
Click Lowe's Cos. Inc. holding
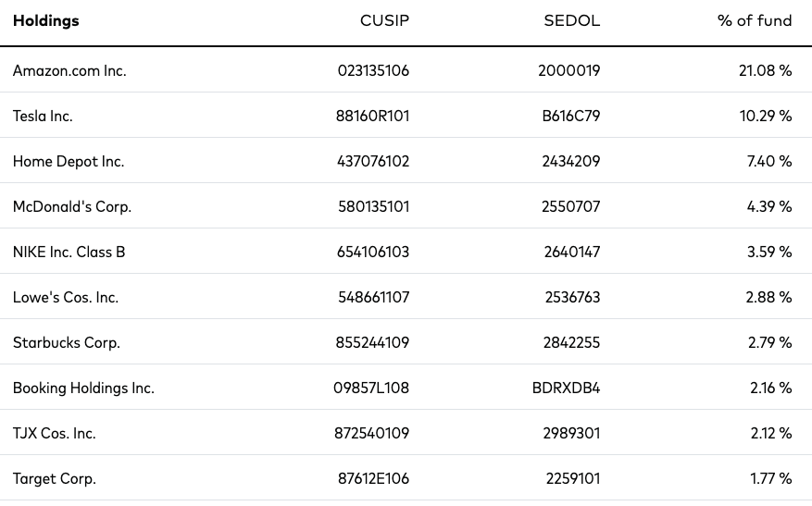(66, 297)
